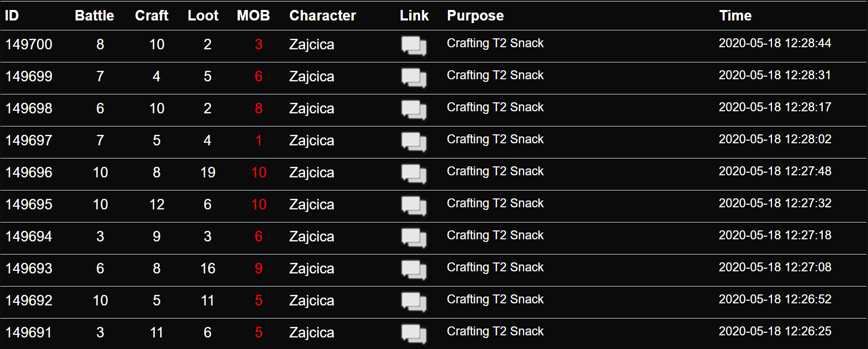Open chat link icon for roll 149693
868x349 pixels.
(414, 270)
